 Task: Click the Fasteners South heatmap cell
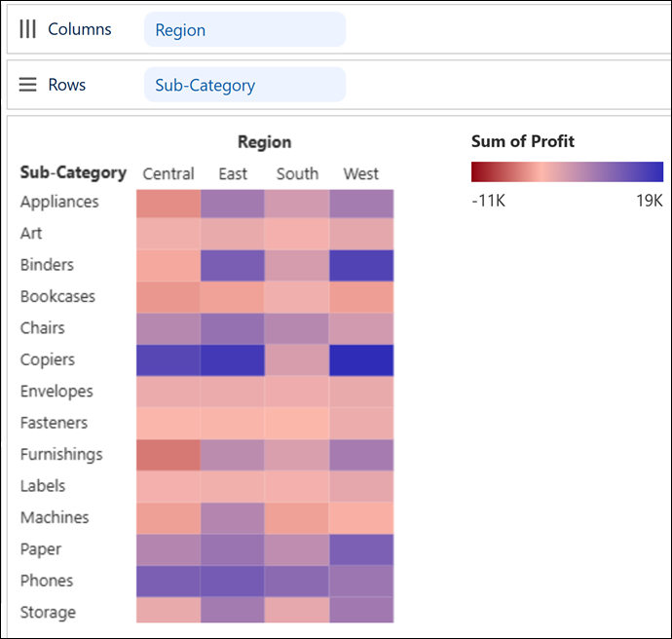click(x=297, y=424)
